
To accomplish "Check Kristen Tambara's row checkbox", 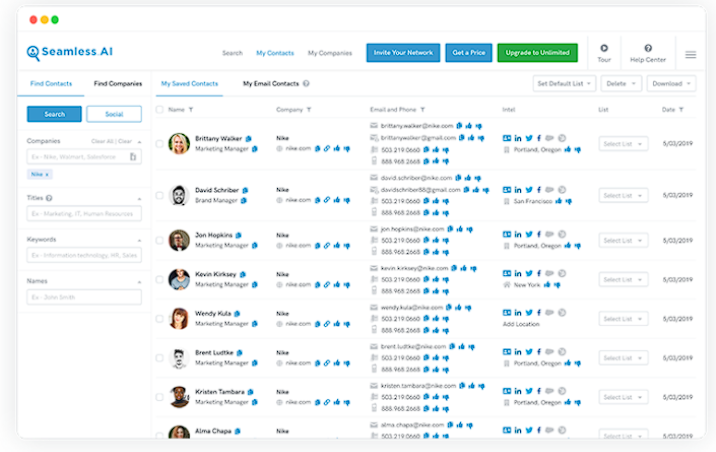I will click(x=159, y=397).
